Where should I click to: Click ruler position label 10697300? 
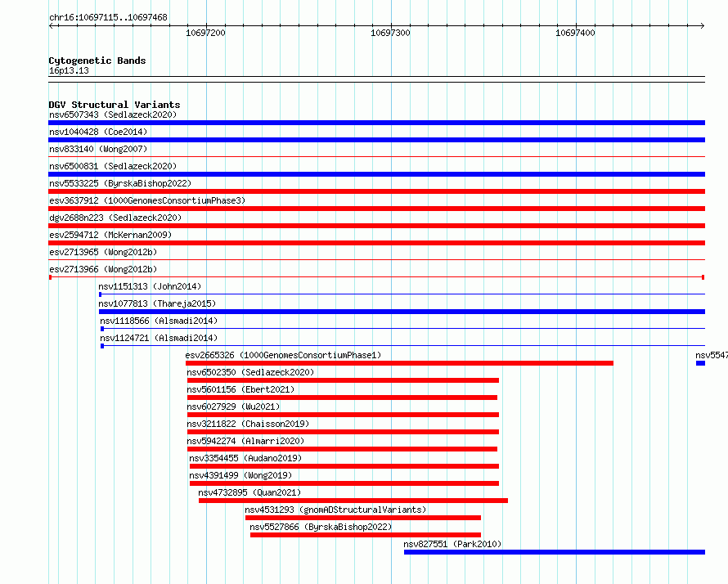390,33
